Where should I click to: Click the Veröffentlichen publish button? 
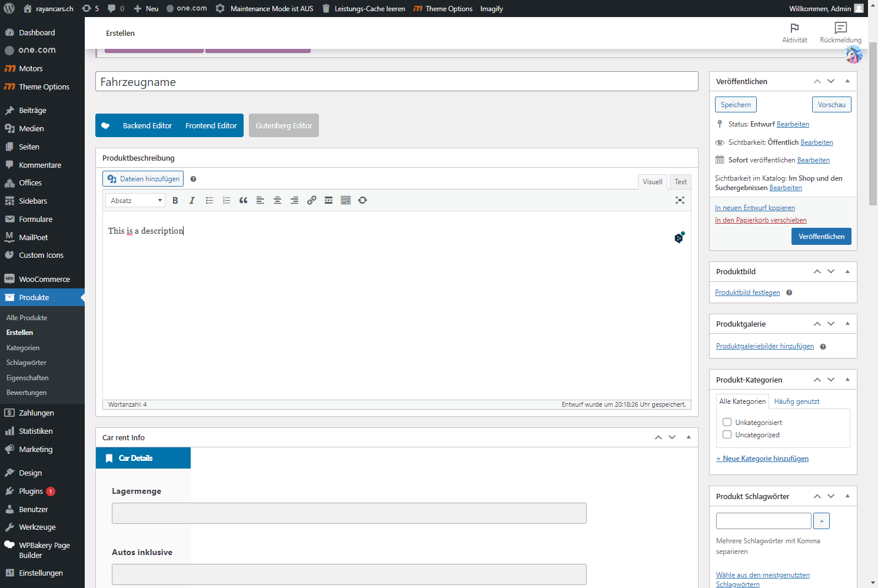[821, 237]
